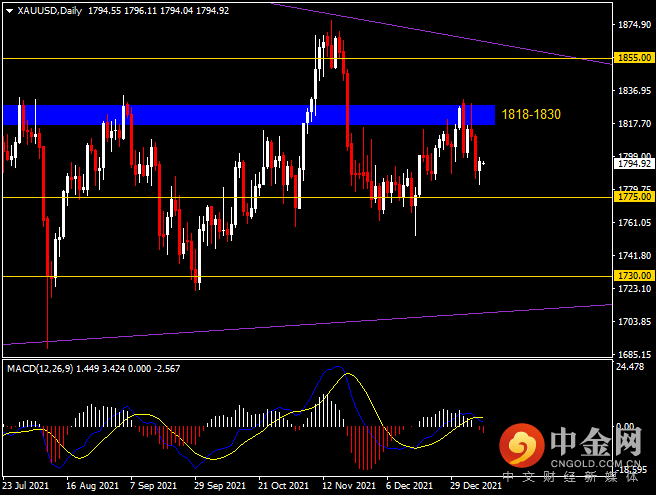This screenshot has width=656, height=495.
Task: Select the blue 1818-1830 resistance rectangle
Action: [249, 115]
